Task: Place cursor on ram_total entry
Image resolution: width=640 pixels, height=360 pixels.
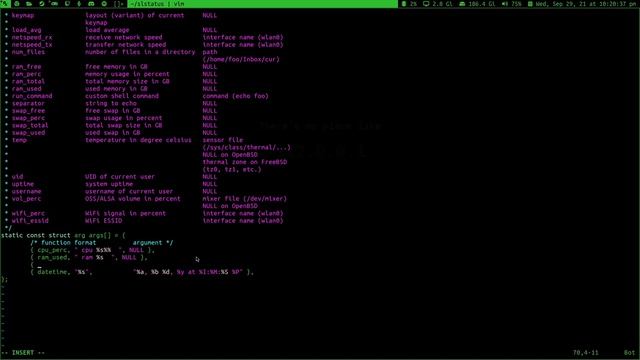Action: pos(28,81)
